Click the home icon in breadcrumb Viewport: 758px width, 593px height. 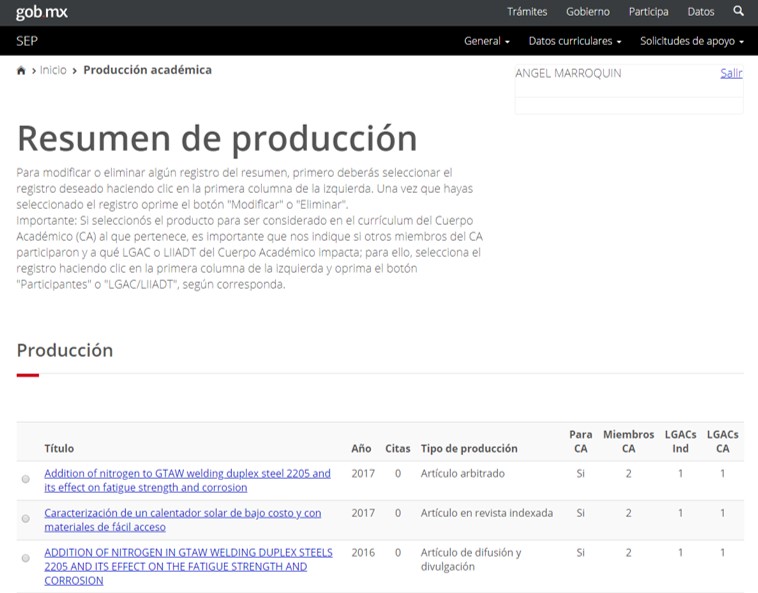click(x=21, y=71)
